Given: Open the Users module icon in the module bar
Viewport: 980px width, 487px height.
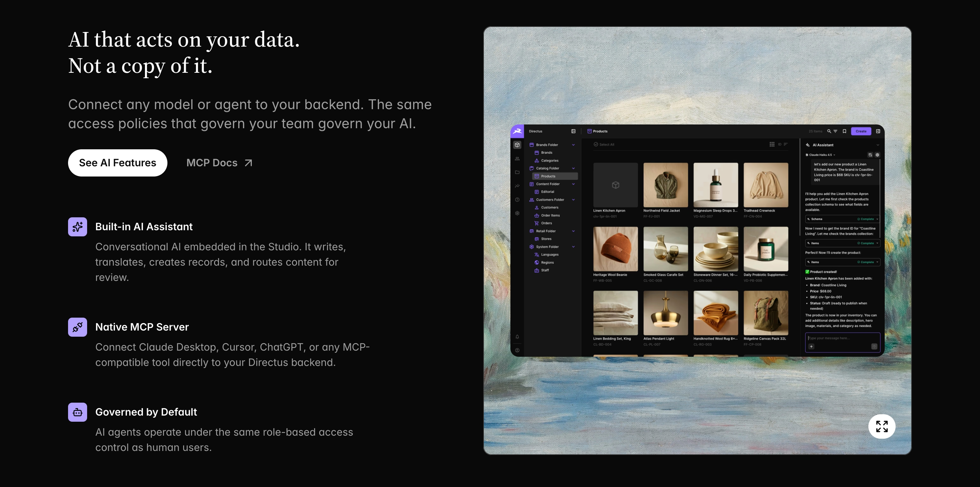Looking at the screenshot, I should click(x=517, y=158).
